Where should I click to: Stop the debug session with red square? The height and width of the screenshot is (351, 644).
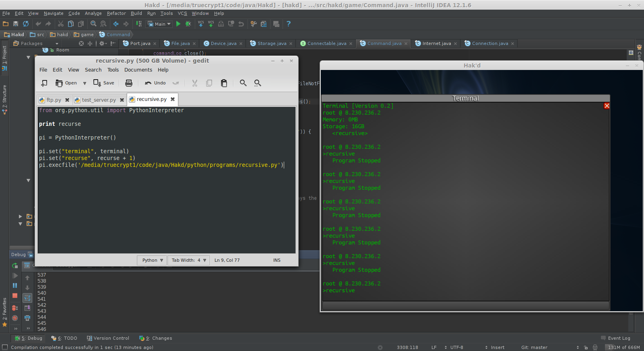(x=15, y=296)
